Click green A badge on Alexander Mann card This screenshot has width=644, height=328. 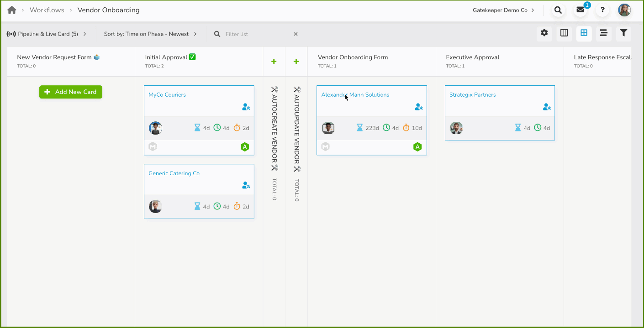417,147
